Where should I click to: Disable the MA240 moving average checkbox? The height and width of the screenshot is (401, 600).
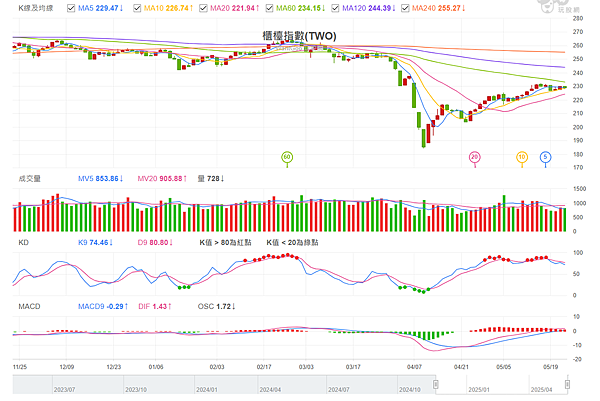click(x=405, y=8)
